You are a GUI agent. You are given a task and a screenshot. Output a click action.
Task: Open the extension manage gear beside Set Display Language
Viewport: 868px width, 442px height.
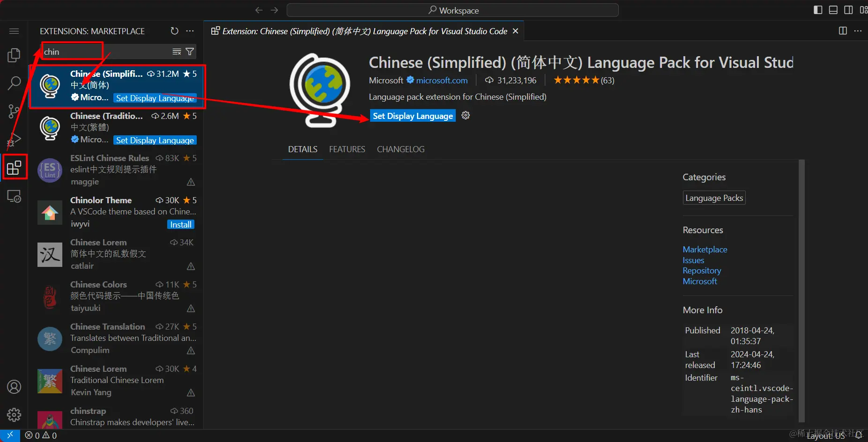pyautogui.click(x=466, y=115)
